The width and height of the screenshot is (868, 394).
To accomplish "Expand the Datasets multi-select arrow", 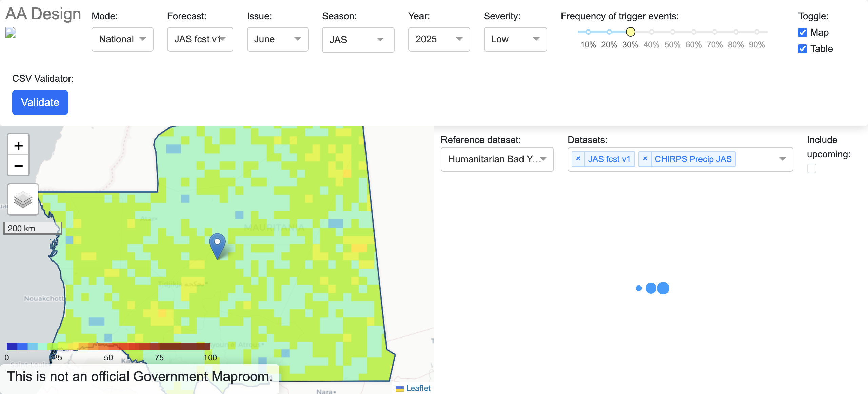I will [x=782, y=159].
